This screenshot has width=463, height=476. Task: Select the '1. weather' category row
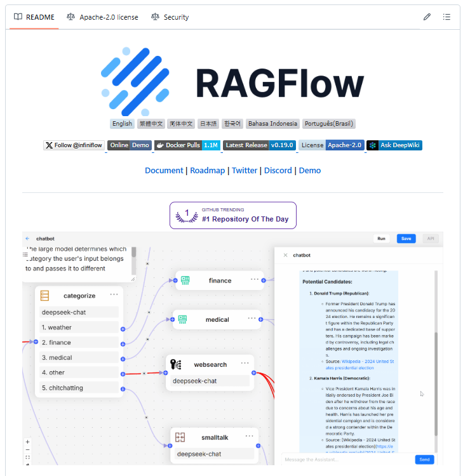coord(79,327)
